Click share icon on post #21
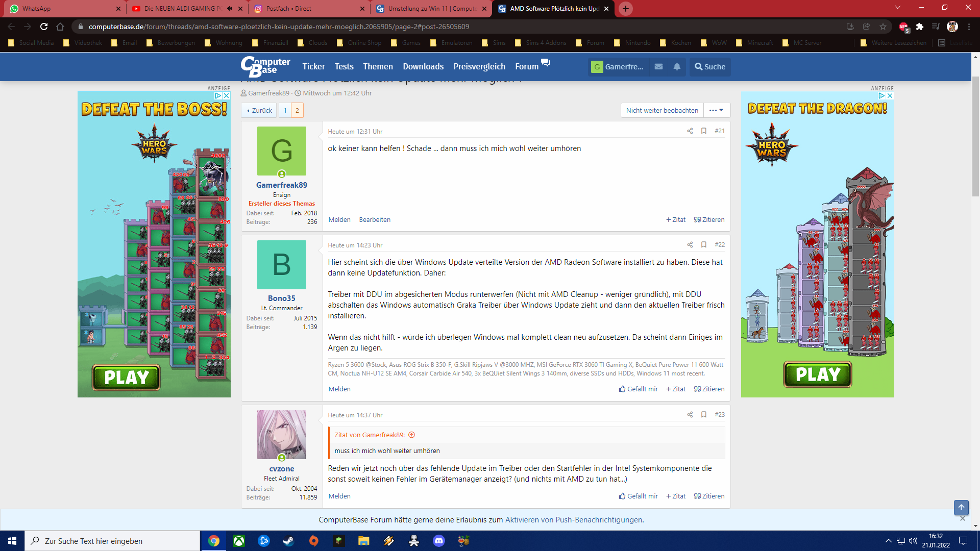Viewport: 980px width, 551px height. (690, 131)
